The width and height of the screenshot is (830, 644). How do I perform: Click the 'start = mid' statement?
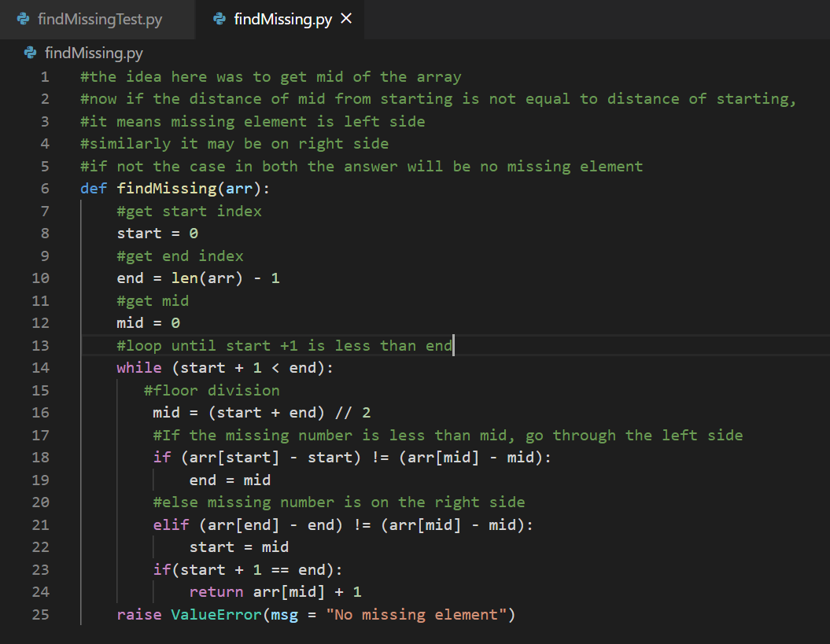(238, 547)
